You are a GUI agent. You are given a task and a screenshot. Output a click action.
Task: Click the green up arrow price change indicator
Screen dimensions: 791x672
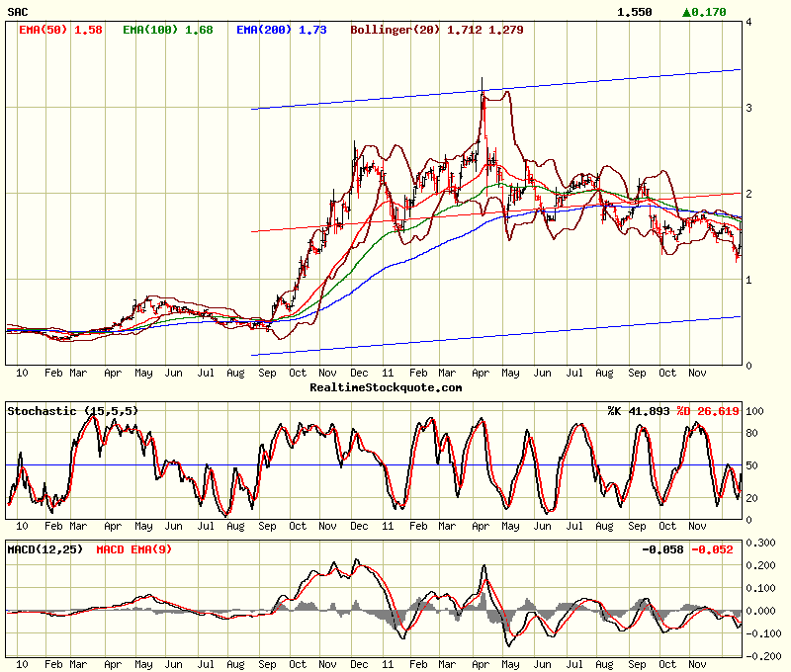687,12
